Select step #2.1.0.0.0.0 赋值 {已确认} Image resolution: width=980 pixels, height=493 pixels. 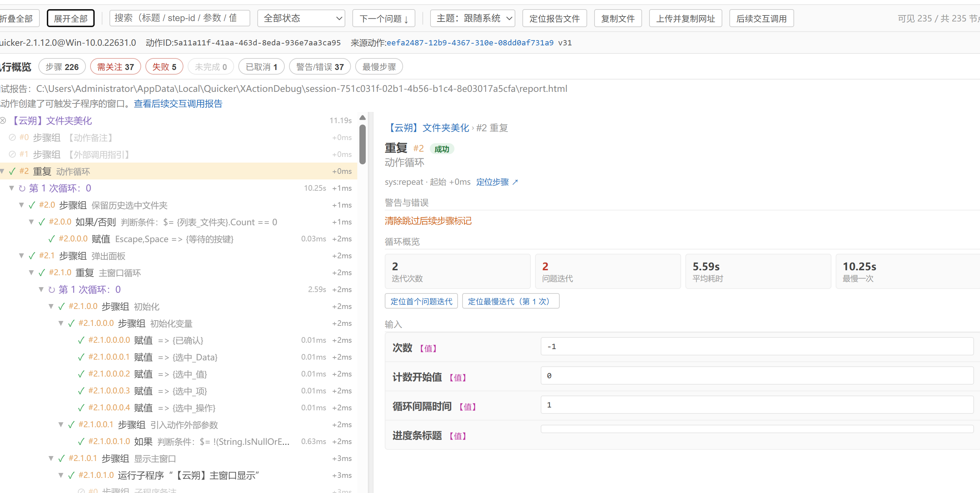coord(179,340)
